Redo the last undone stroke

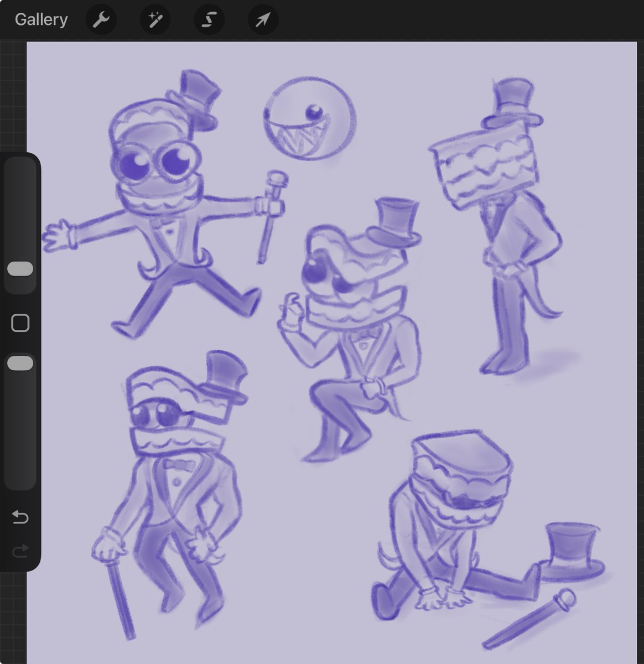(20, 551)
